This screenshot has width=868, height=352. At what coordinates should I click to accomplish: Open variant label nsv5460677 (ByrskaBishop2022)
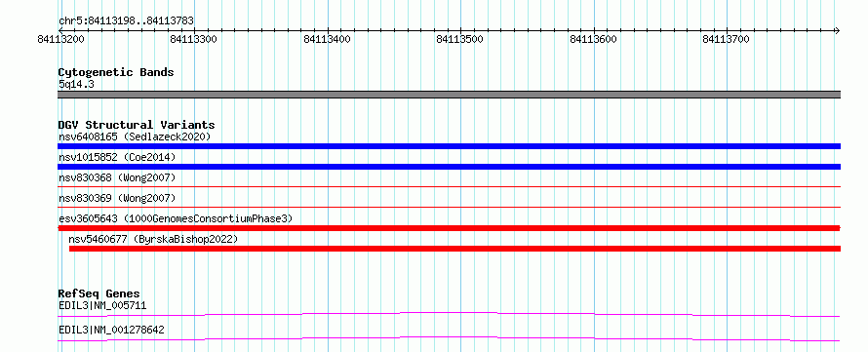[x=153, y=239]
